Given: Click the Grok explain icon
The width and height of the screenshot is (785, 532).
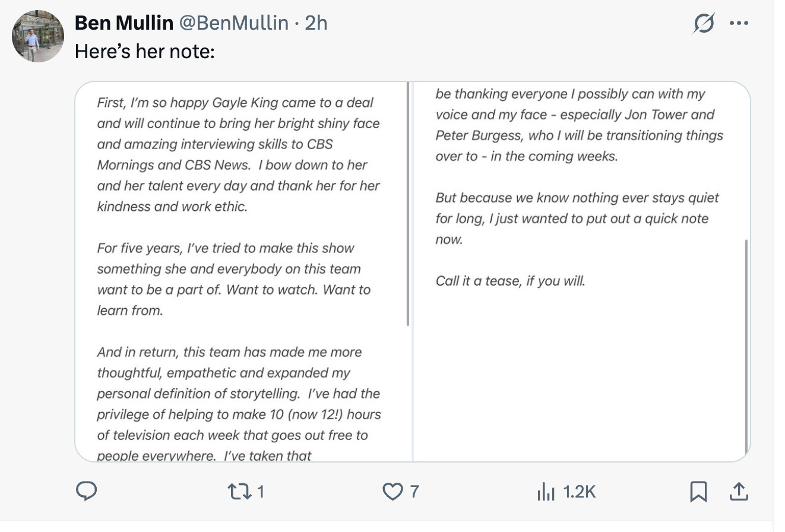Looking at the screenshot, I should [x=704, y=24].
